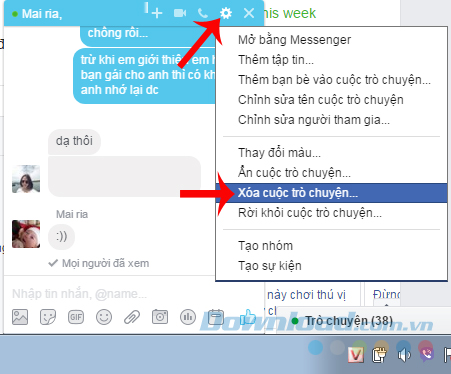Take a photo with the camera icon
The height and width of the screenshot is (374, 451).
tap(160, 317)
